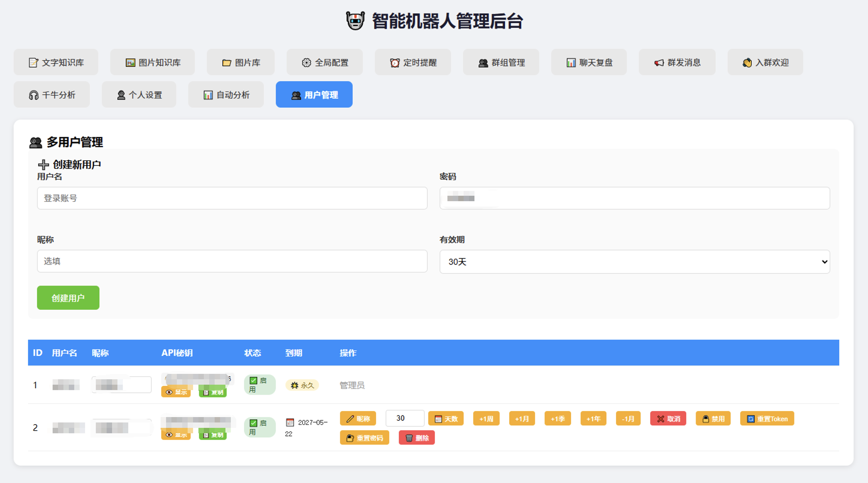
Task: Add one week with +1周 button
Action: [486, 419]
